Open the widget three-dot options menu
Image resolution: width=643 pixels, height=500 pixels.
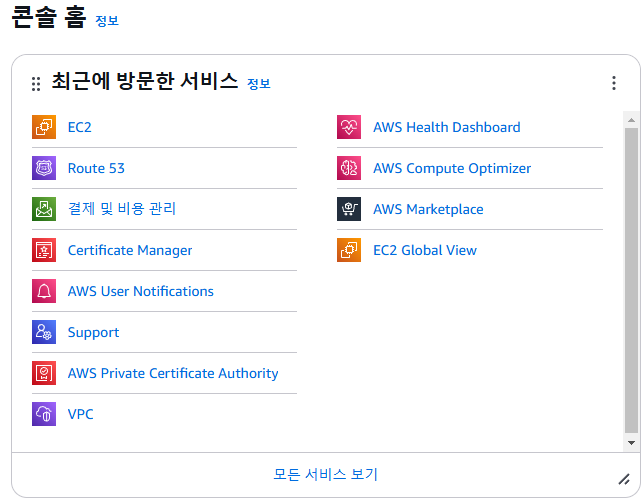tap(614, 83)
